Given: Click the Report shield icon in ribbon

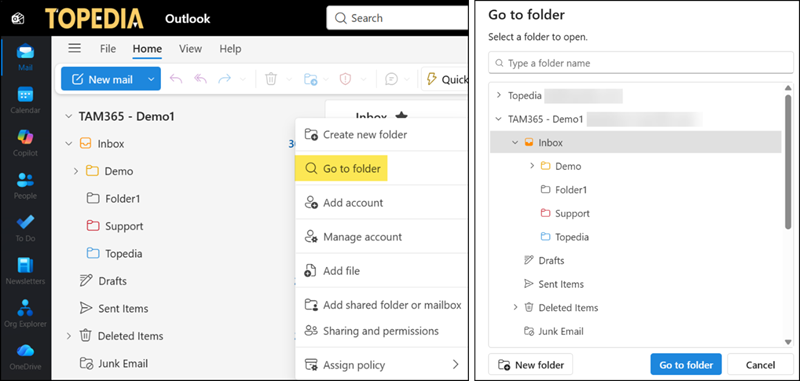Looking at the screenshot, I should click(x=345, y=79).
